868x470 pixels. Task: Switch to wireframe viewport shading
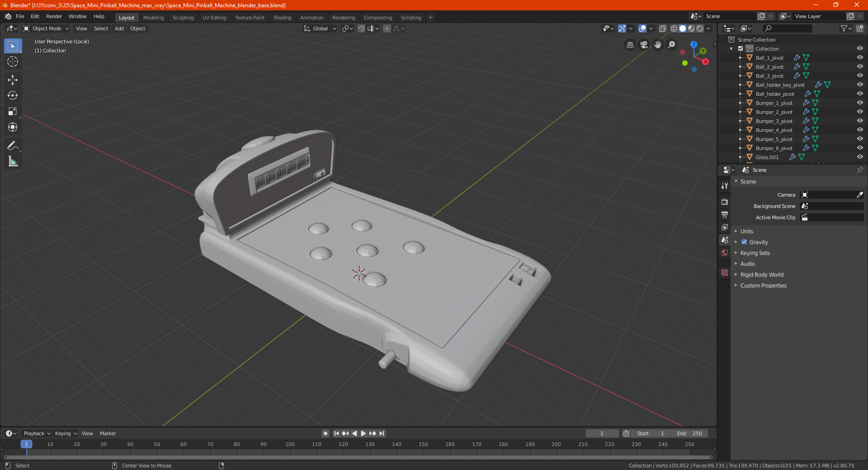click(674, 28)
